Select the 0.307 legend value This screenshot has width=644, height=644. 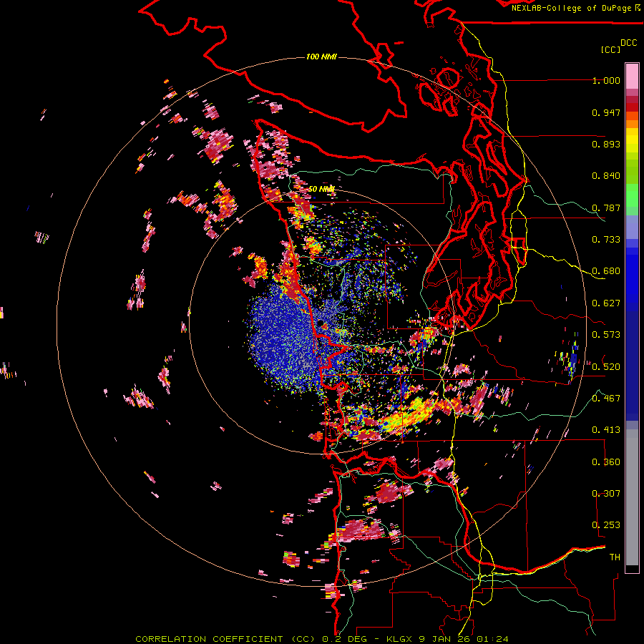[606, 494]
